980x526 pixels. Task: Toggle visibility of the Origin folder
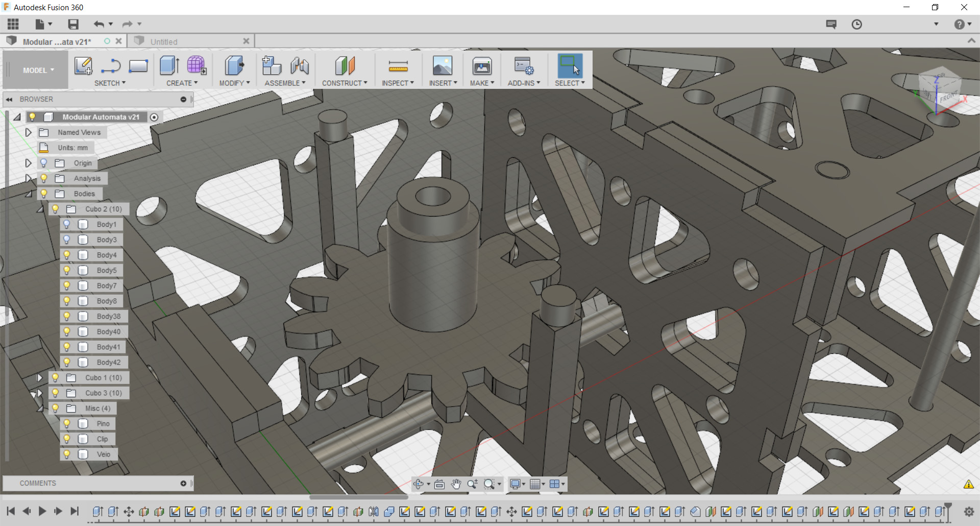(x=44, y=163)
